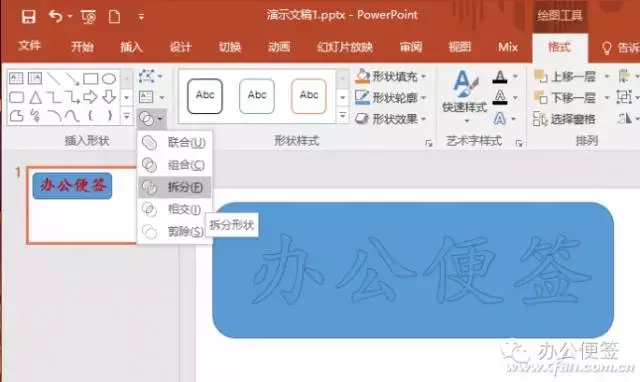
Task: Switch to the 开始 ribbon tab
Action: pyautogui.click(x=82, y=47)
